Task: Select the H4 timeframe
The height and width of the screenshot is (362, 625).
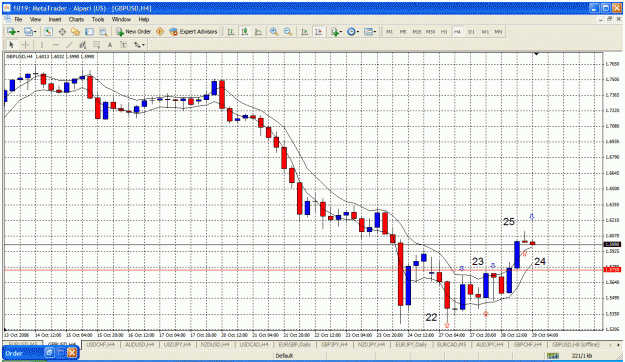Action: point(457,31)
